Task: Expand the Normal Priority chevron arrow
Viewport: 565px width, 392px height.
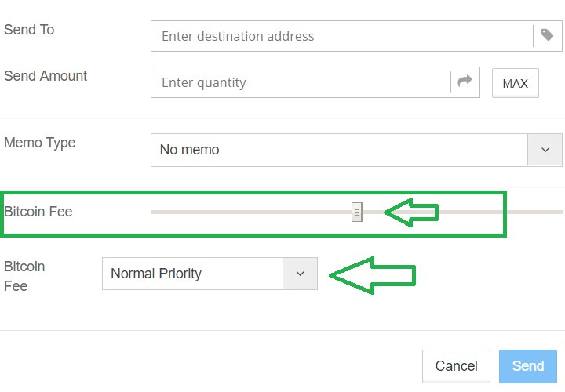Action: coord(300,274)
